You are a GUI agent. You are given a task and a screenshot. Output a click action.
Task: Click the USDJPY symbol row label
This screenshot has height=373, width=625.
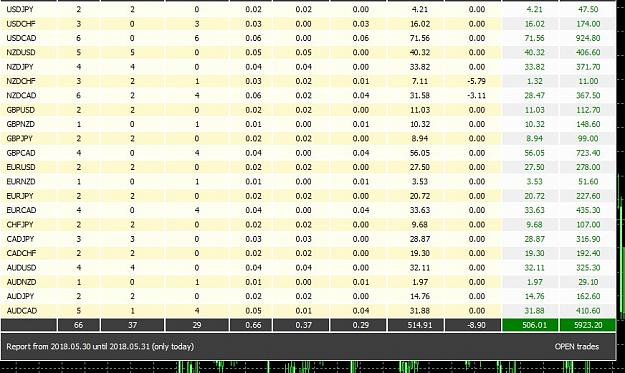20,9
